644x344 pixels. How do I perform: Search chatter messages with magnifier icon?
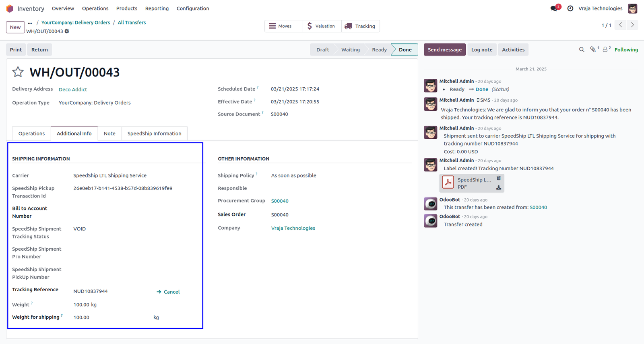click(x=582, y=50)
